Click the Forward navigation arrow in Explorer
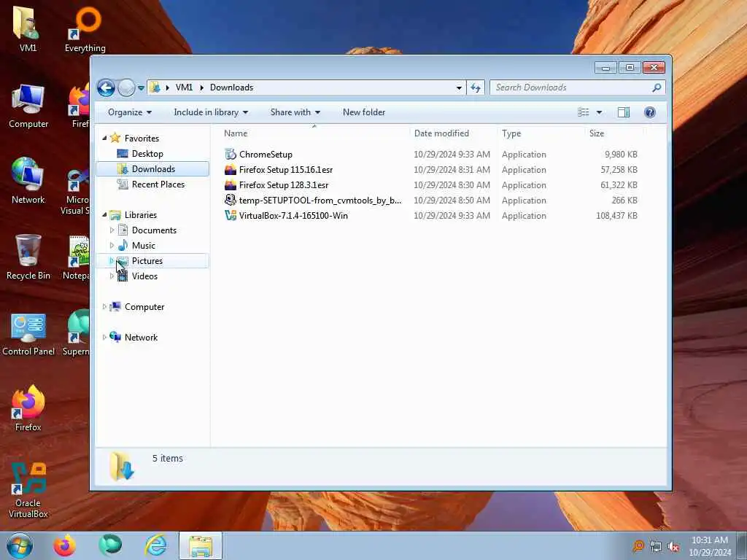 pyautogui.click(x=126, y=87)
